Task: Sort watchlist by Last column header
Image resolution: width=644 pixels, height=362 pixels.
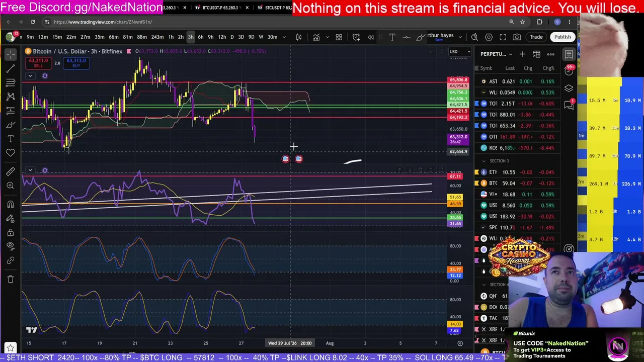Action: tap(510, 68)
